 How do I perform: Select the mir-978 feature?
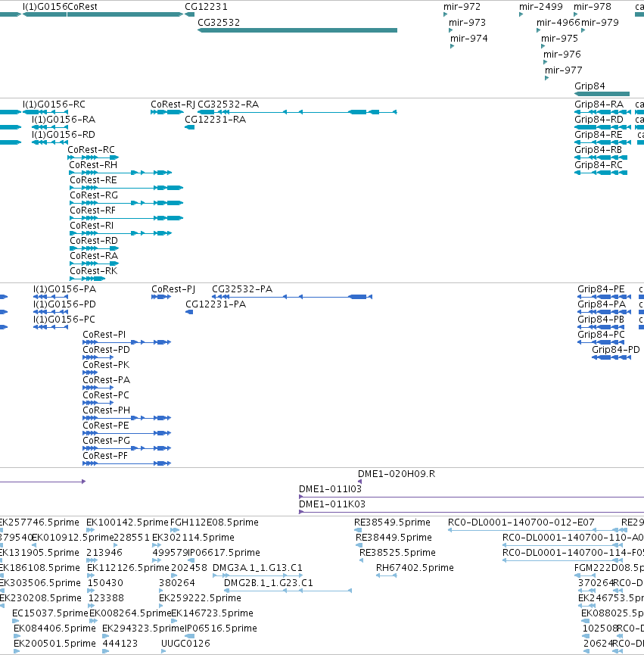576,14
